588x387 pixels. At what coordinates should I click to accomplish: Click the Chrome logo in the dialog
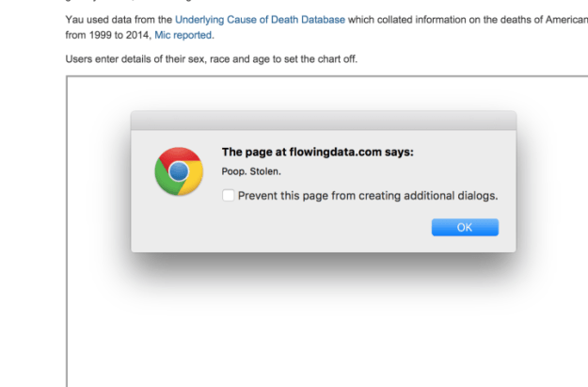tap(178, 171)
